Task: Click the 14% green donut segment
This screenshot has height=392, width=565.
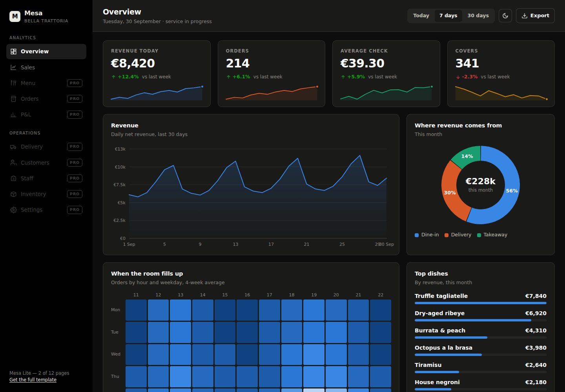Action: point(467,156)
